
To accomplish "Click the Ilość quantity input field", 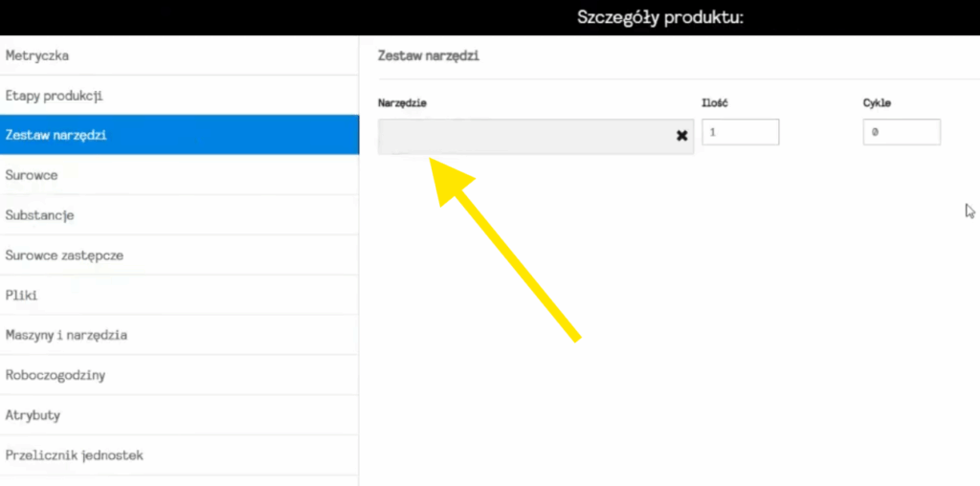I will pos(740,133).
